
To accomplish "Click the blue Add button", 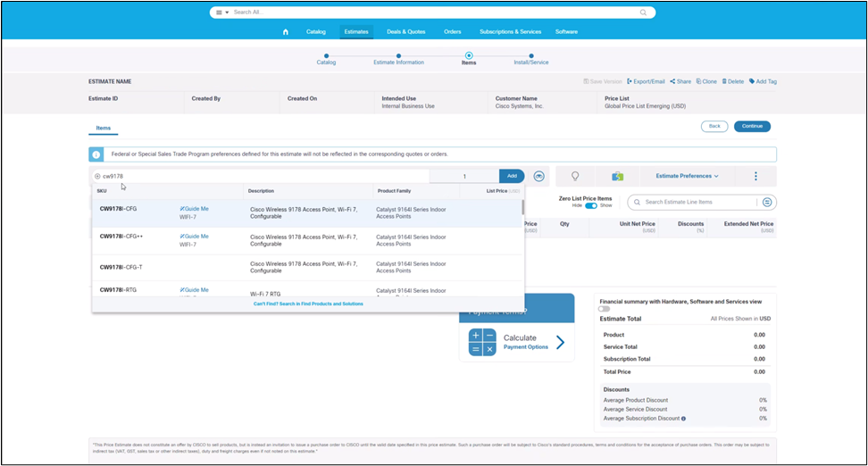I will 512,176.
